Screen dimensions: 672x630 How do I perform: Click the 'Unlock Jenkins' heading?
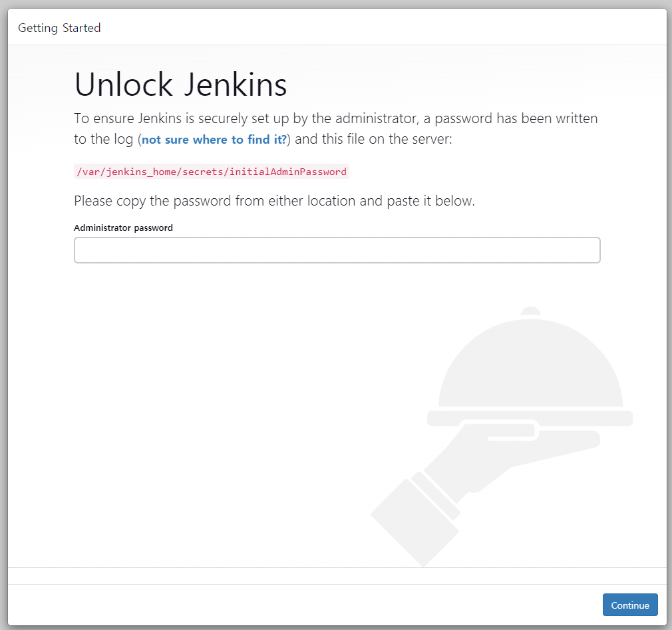(180, 84)
